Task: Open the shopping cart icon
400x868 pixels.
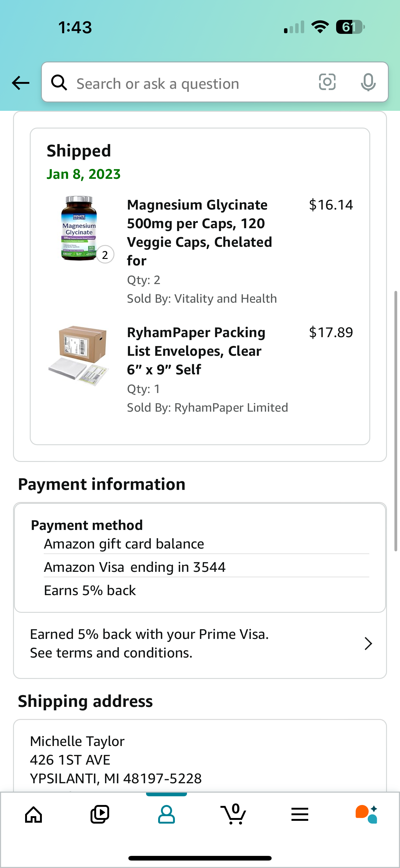Action: click(x=233, y=814)
